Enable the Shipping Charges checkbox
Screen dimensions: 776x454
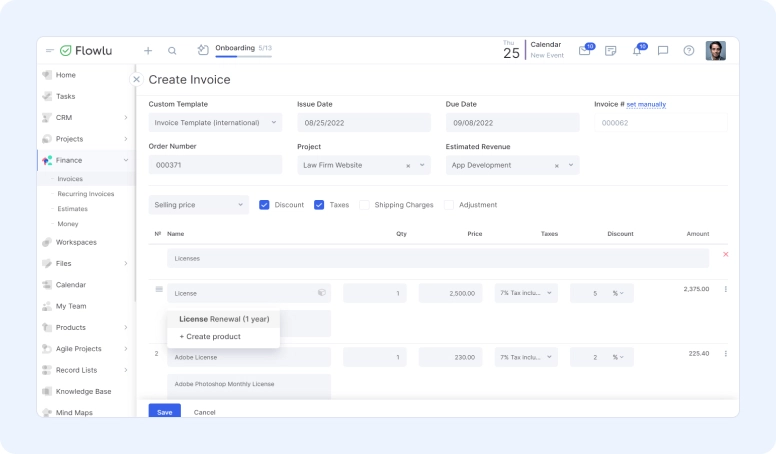coord(365,205)
